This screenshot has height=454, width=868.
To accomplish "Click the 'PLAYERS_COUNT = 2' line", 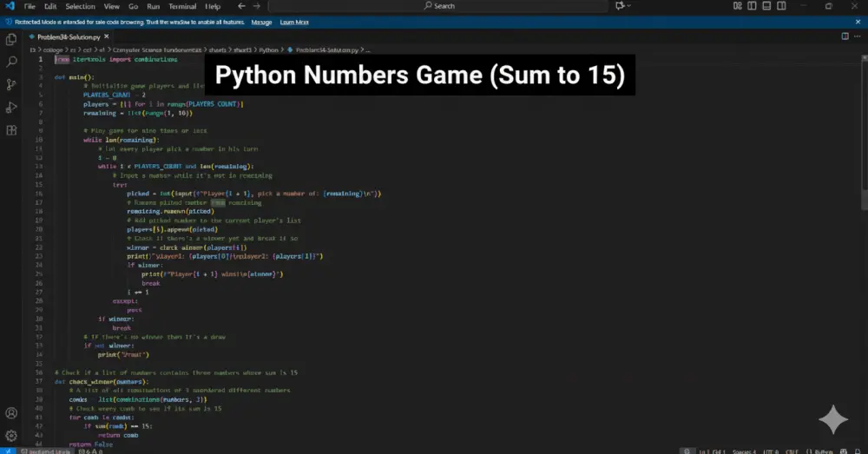I will click(x=114, y=95).
